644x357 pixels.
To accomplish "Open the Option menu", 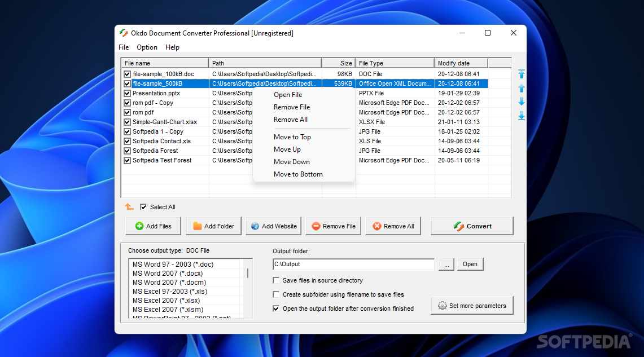I will tap(147, 47).
